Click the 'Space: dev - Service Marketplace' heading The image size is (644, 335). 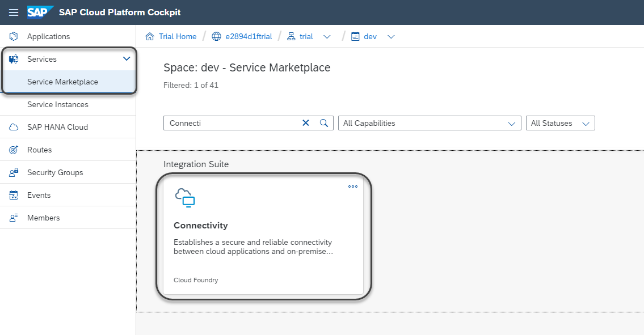pos(247,68)
